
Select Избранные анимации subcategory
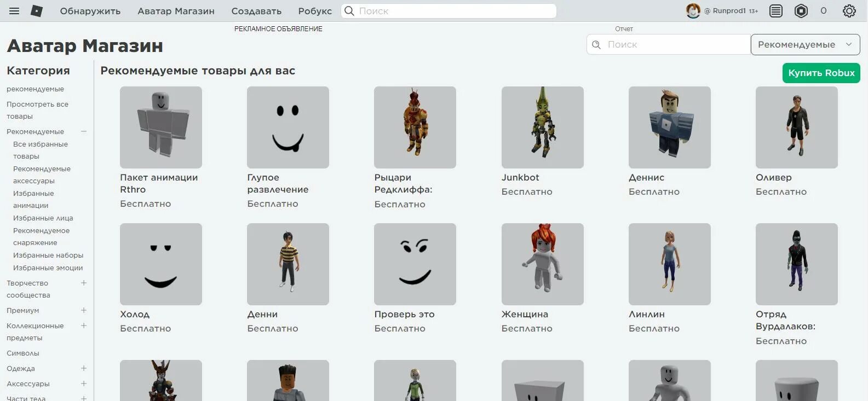[x=33, y=199]
